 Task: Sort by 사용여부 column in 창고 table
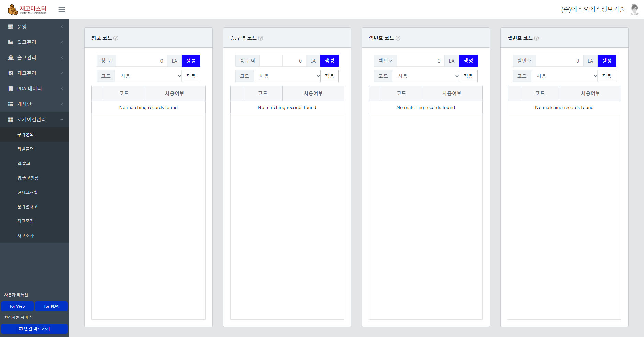pyautogui.click(x=175, y=94)
